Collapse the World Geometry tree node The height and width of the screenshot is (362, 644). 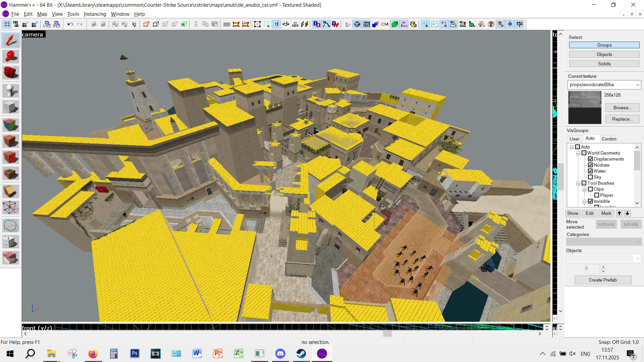[x=578, y=153]
